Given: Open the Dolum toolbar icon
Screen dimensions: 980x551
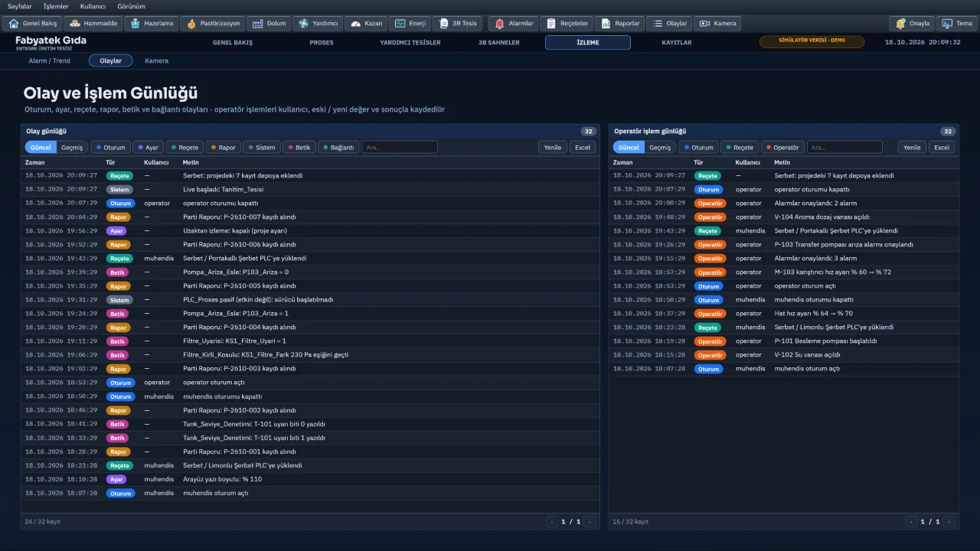Looking at the screenshot, I should click(x=269, y=24).
